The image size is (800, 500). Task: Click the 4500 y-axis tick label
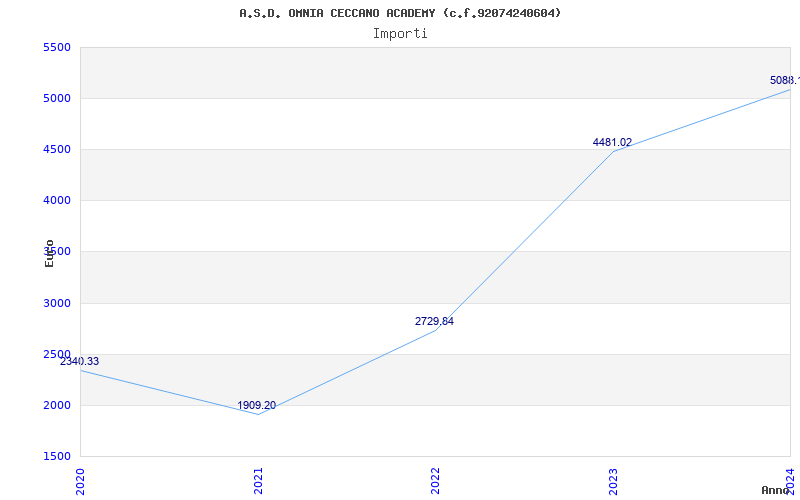pyautogui.click(x=57, y=149)
